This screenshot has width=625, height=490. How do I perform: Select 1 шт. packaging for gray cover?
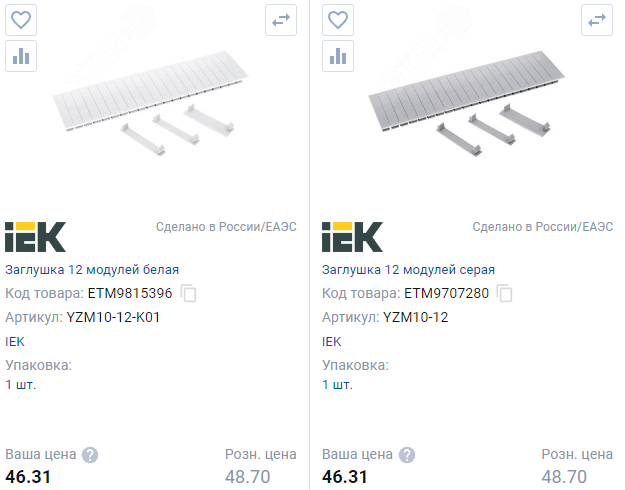337,384
